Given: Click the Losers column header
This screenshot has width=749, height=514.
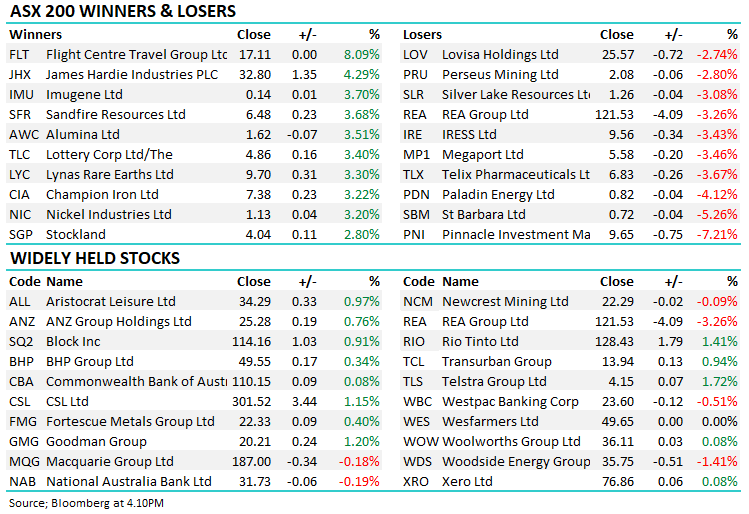Looking at the screenshot, I should click(422, 35).
